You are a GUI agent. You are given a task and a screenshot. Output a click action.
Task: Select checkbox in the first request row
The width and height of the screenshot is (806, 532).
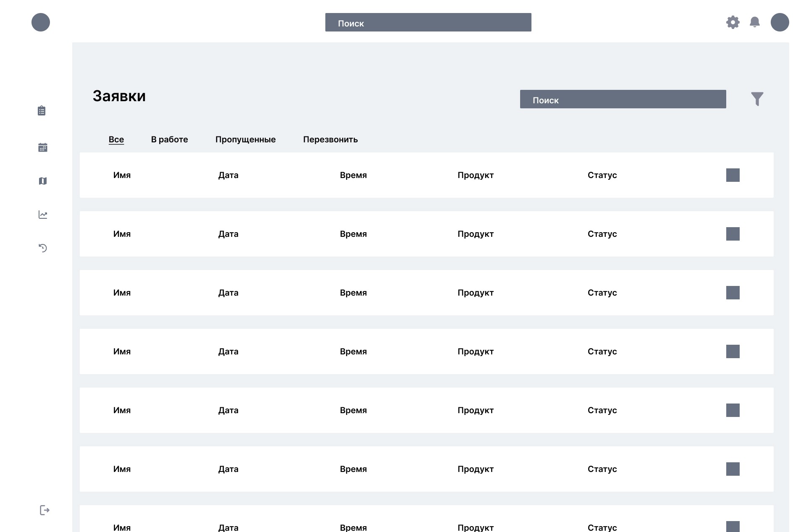coord(733,175)
